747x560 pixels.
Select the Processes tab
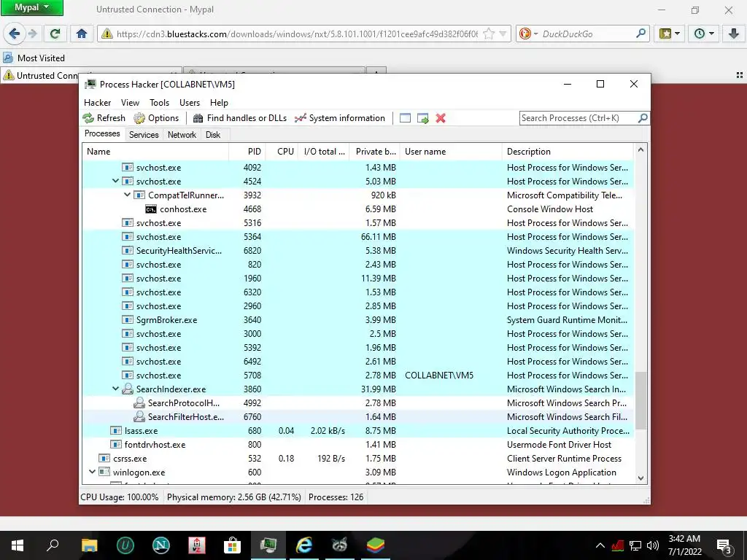point(102,133)
